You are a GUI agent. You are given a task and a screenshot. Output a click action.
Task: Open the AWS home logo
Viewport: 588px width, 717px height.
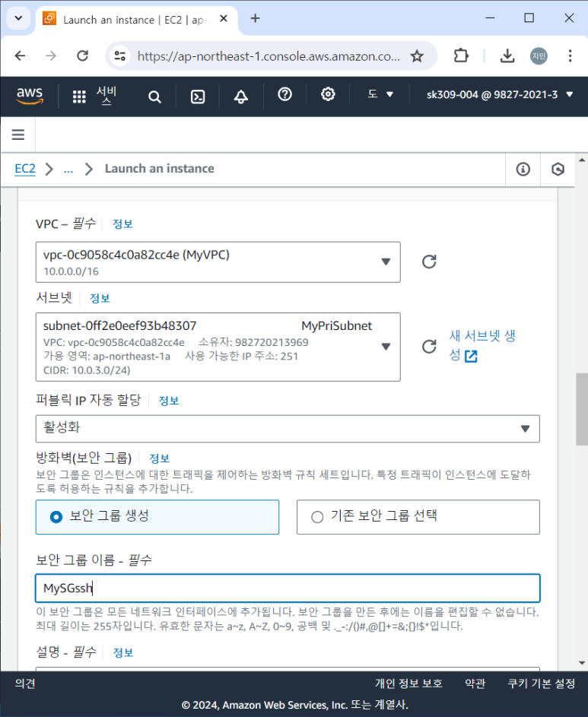coord(30,96)
